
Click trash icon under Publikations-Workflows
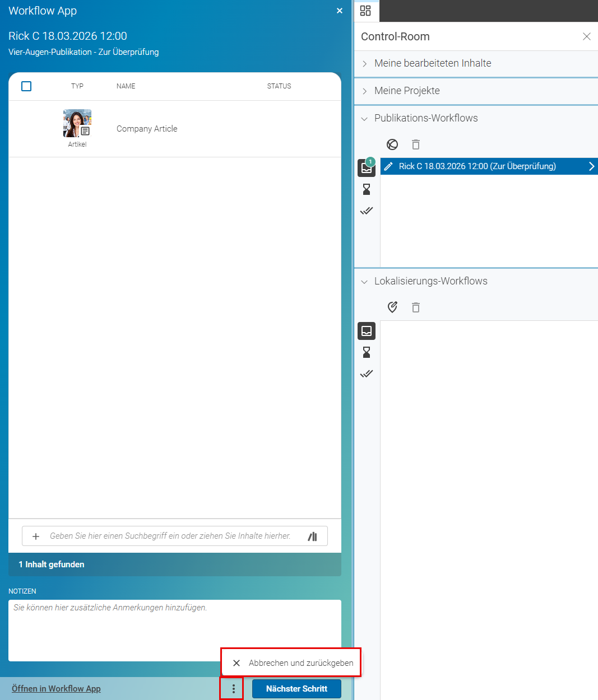[416, 144]
